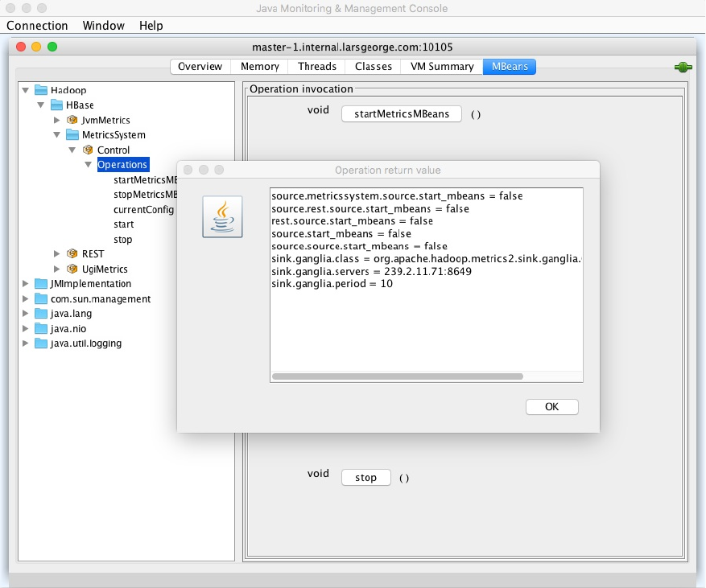
Task: Open the Help menu
Action: (x=151, y=26)
